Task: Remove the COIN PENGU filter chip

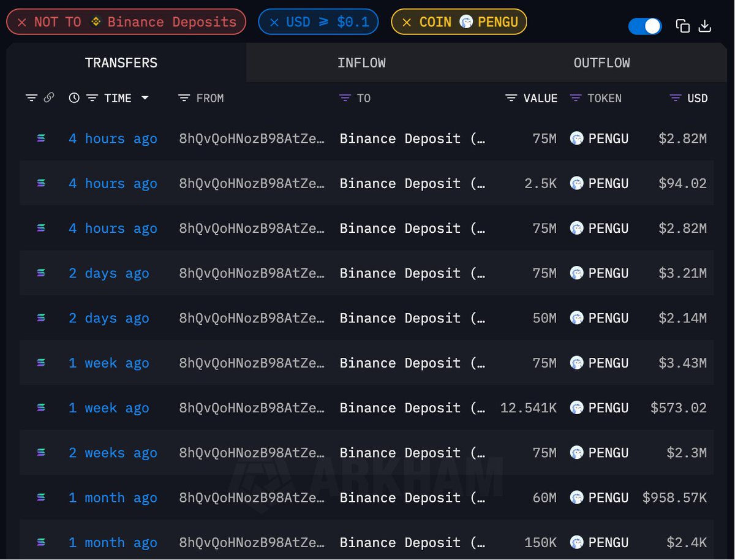Action: point(407,23)
